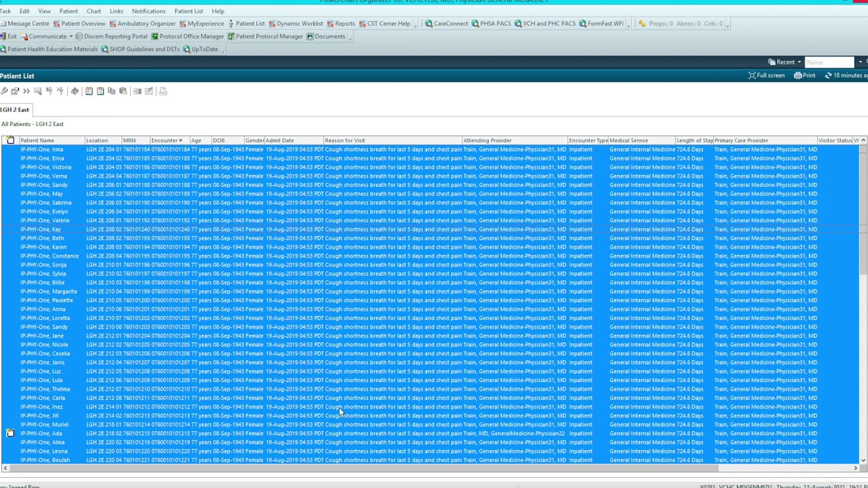Click the Communicate button
Viewport: 868px width, 488px height.
click(43, 37)
